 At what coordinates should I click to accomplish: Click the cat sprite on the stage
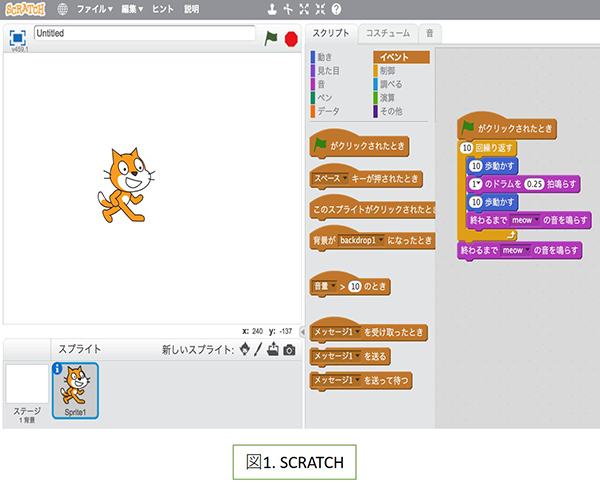point(126,185)
